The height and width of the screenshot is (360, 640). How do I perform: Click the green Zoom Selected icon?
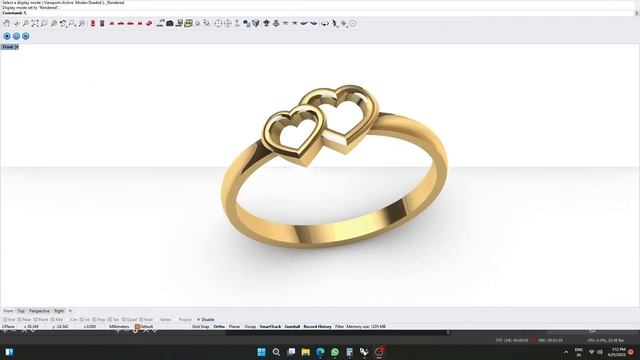54,24
